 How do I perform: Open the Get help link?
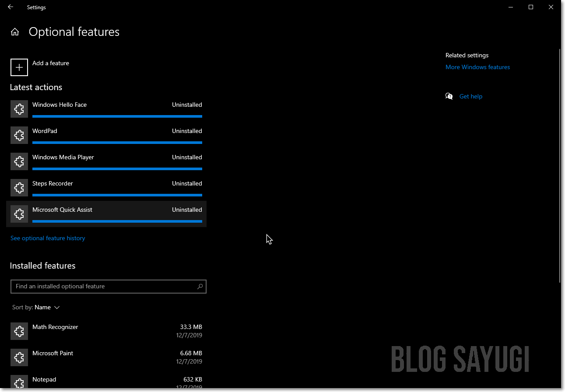point(471,96)
